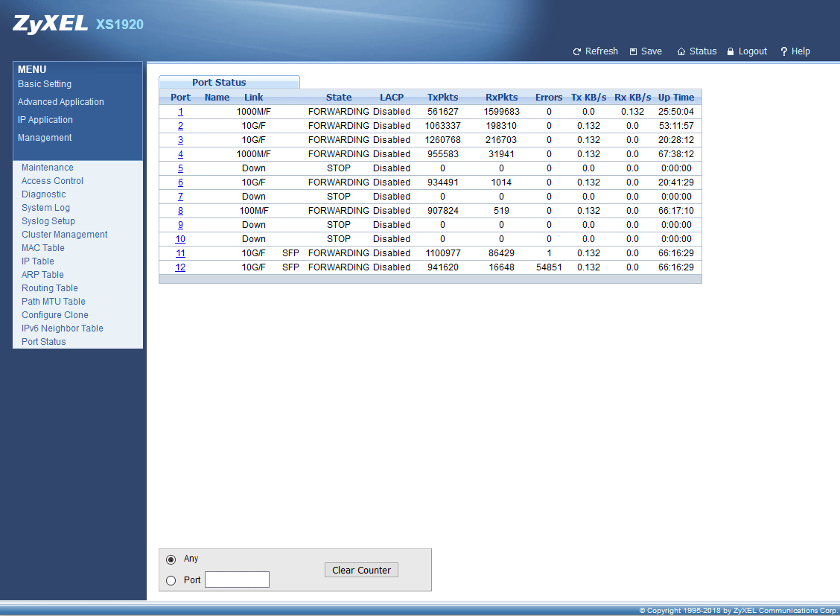
Task: Open Port Status sidebar link
Action: (x=44, y=342)
